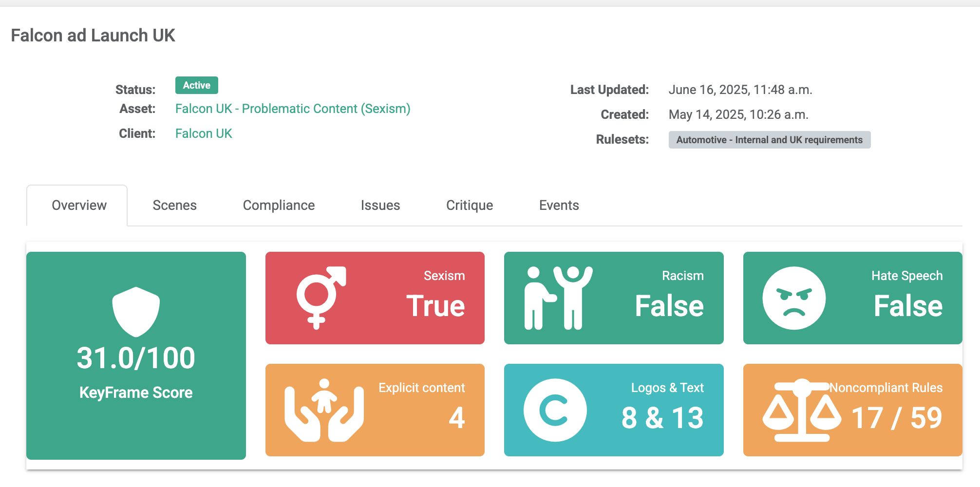Select the Overview tab
This screenshot has height=487, width=980.
79,206
